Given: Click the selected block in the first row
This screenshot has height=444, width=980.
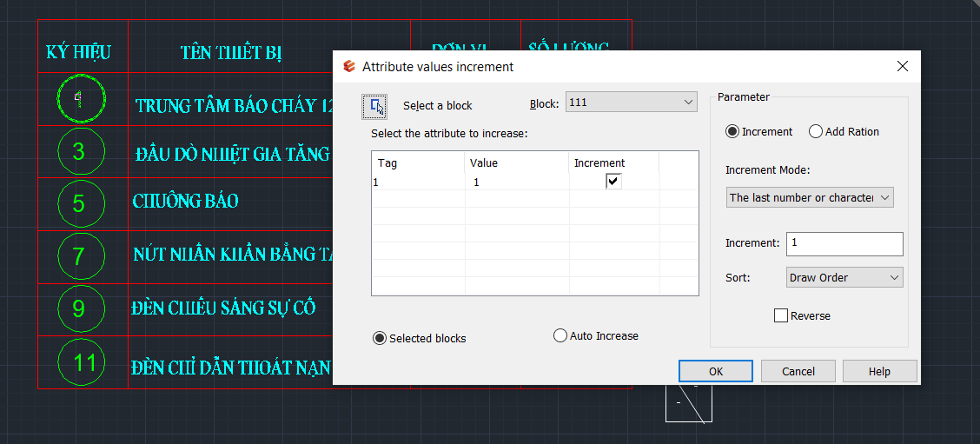Looking at the screenshot, I should pyautogui.click(x=81, y=97).
